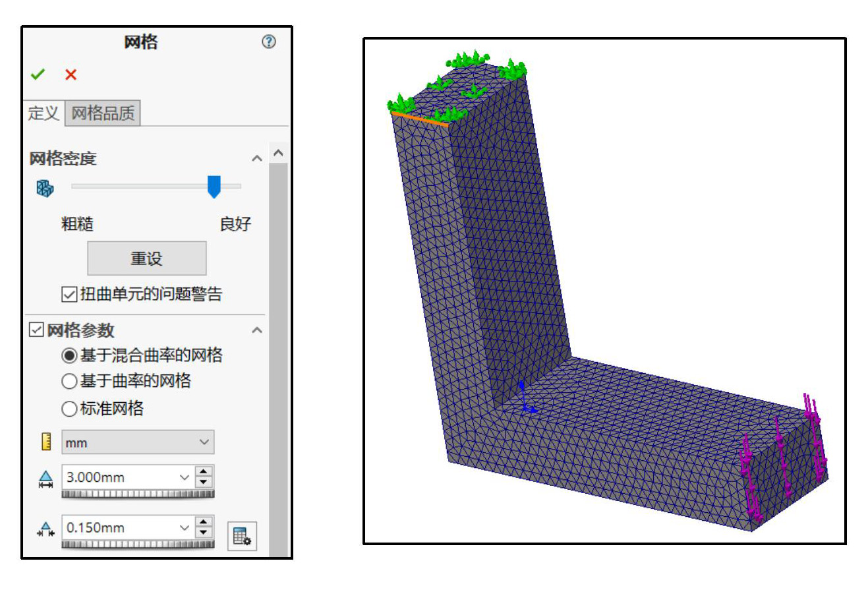Select 标准网格 radio option
The height and width of the screenshot is (590, 868).
[69, 409]
